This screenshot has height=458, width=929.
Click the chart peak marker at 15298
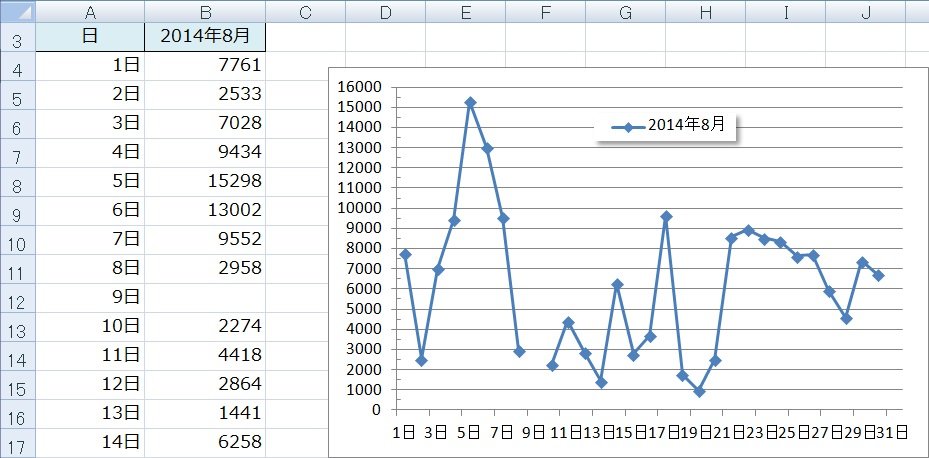click(470, 103)
